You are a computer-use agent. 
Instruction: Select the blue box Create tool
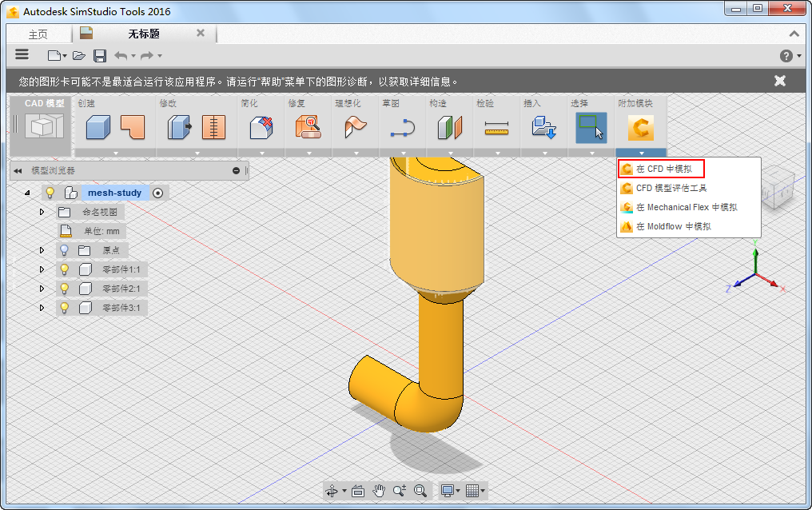click(x=98, y=127)
